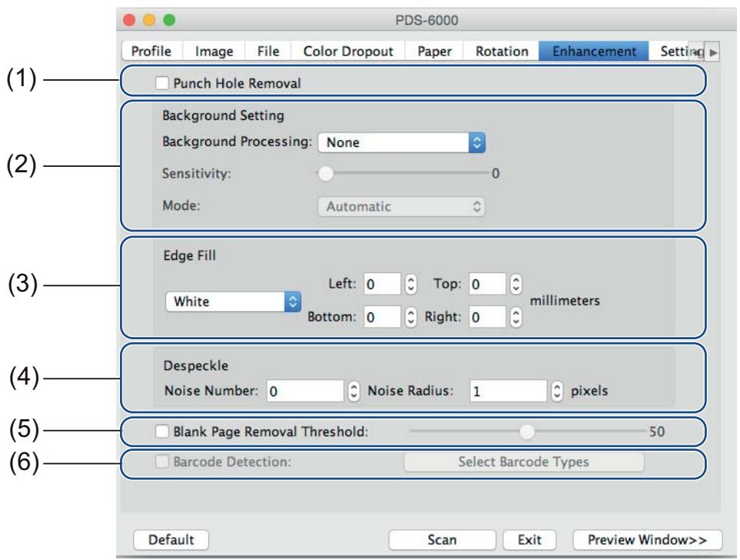Click the Noise Radius stepper arrows
Image resolution: width=740 pixels, height=560 pixels.
(x=557, y=391)
